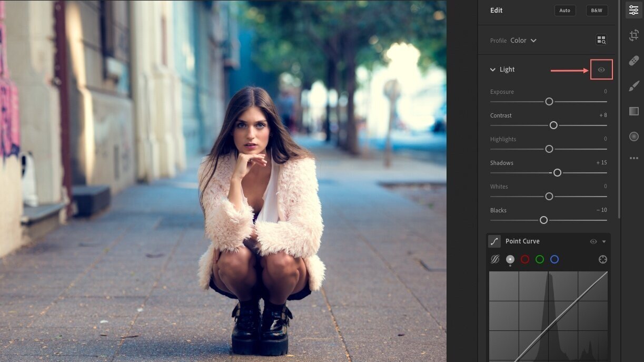Viewport: 644px width, 362px height.
Task: Click the Exposure value 0
Action: [606, 92]
